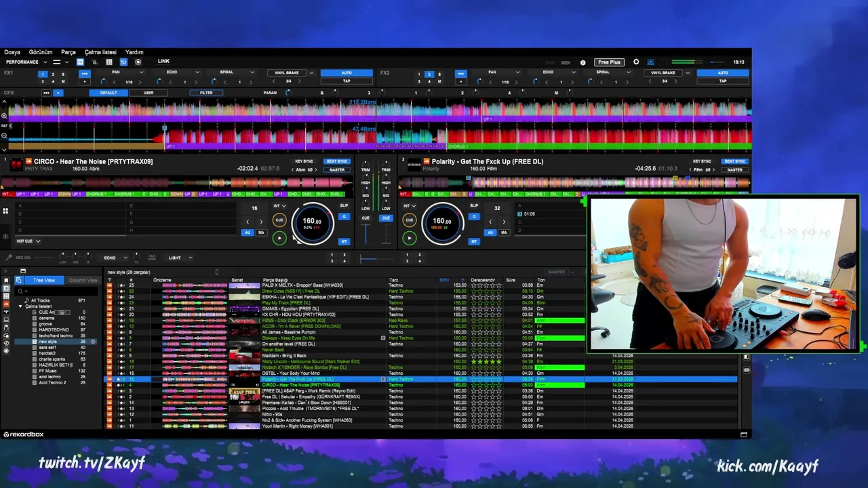Click the Free Plus plan button

pyautogui.click(x=609, y=62)
